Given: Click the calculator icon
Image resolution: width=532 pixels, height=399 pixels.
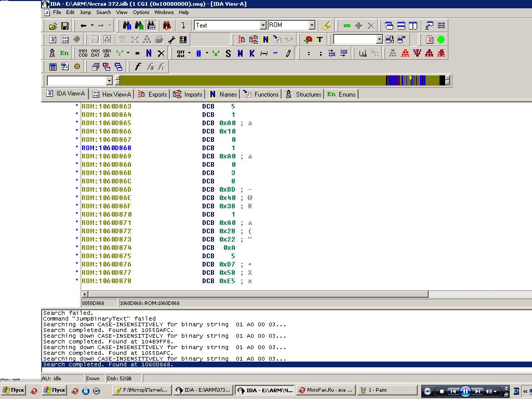Looking at the screenshot, I should (x=53, y=67).
